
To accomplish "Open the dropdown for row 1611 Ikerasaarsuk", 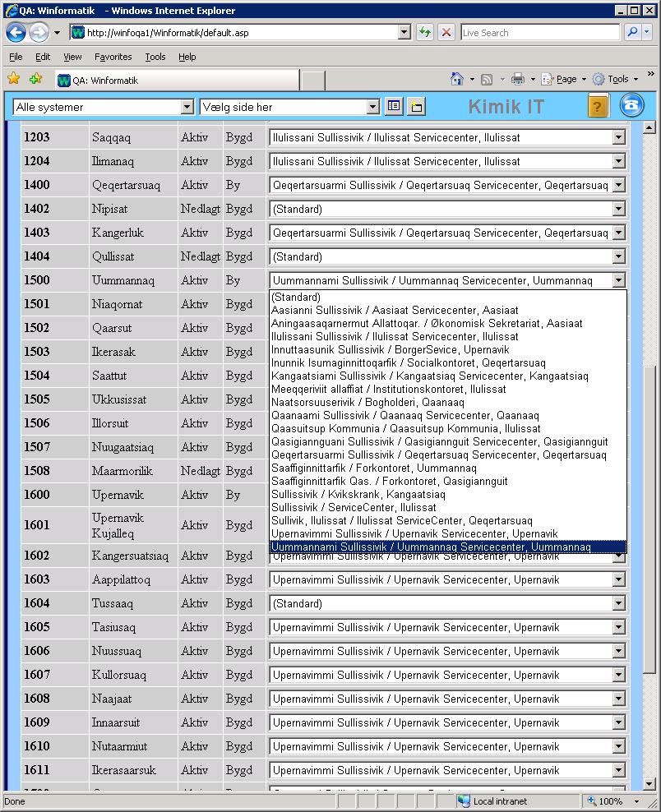I will [x=618, y=770].
